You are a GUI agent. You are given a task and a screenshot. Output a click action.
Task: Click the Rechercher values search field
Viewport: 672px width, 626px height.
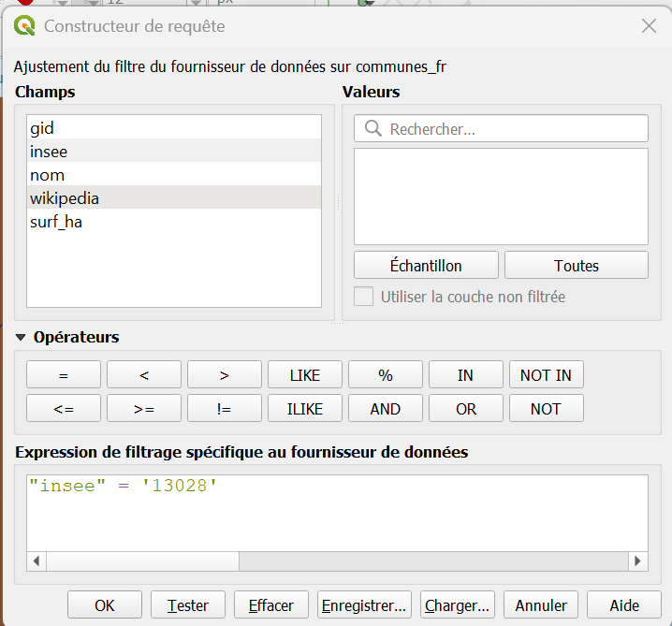click(x=501, y=128)
